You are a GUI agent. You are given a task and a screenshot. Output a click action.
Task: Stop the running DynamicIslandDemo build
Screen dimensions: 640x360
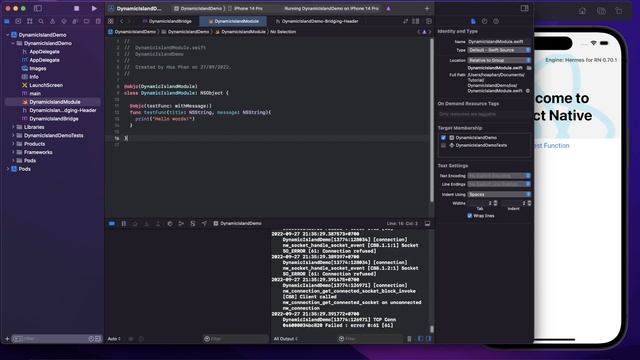point(76,8)
